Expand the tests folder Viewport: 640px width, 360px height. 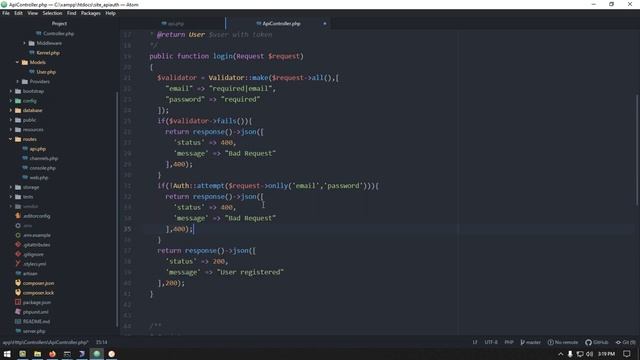11,197
